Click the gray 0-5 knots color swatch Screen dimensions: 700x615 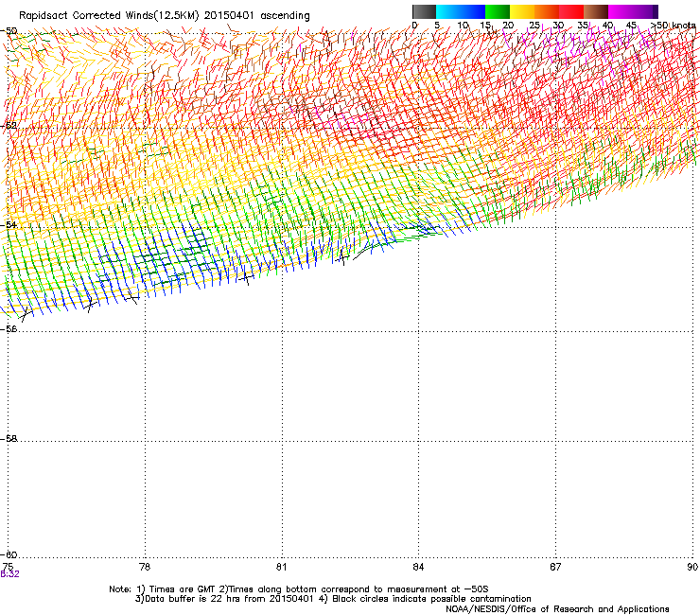tap(424, 11)
